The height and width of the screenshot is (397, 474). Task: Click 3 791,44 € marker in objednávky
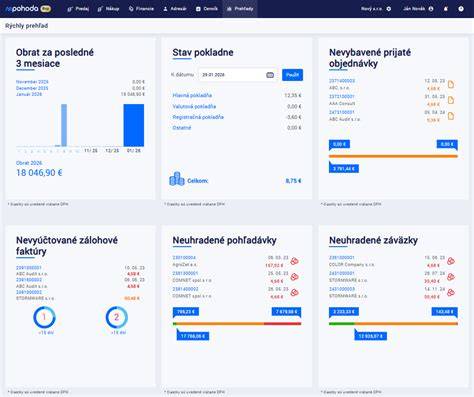point(344,169)
